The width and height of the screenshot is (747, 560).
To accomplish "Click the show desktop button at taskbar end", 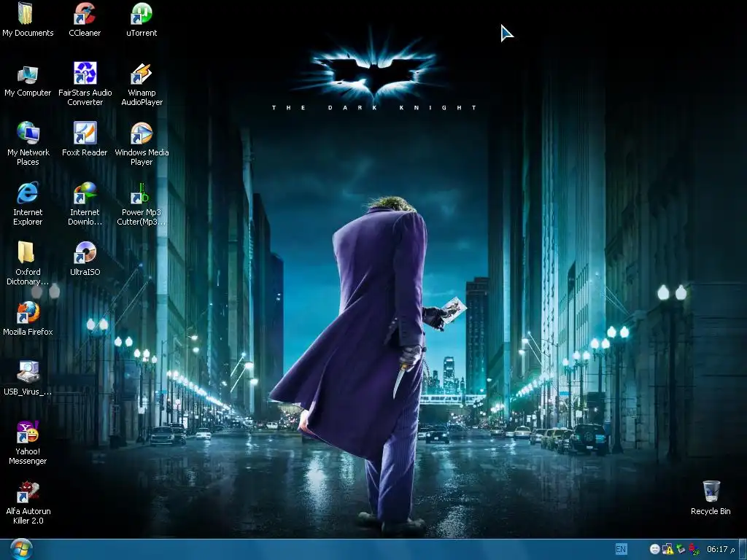I will (742, 550).
